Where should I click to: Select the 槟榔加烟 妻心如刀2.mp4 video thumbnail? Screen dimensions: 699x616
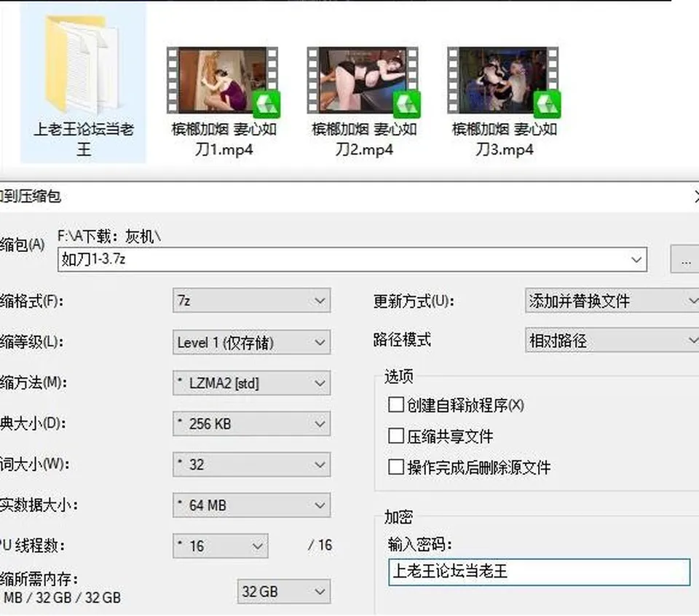coord(363,80)
